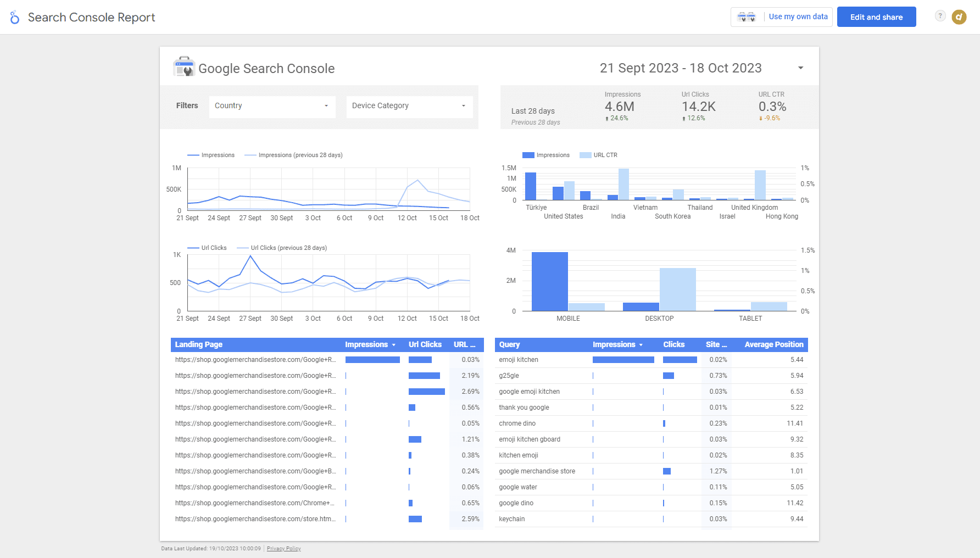The image size is (980, 558).
Task: Click the 21 Sept 2023 - 18 Oct 2023 date range
Action: coord(681,68)
